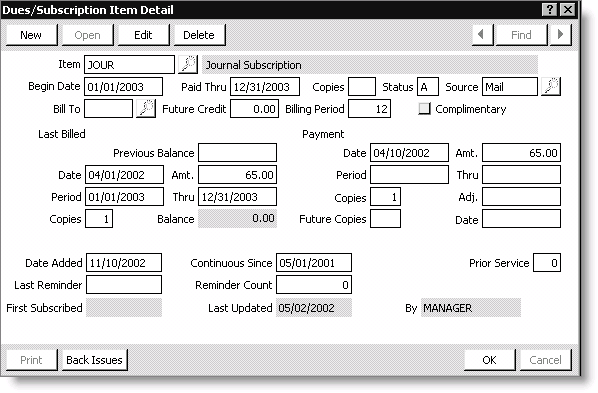Select the Payment Copies field
This screenshot has height=393, width=598.
[385, 197]
